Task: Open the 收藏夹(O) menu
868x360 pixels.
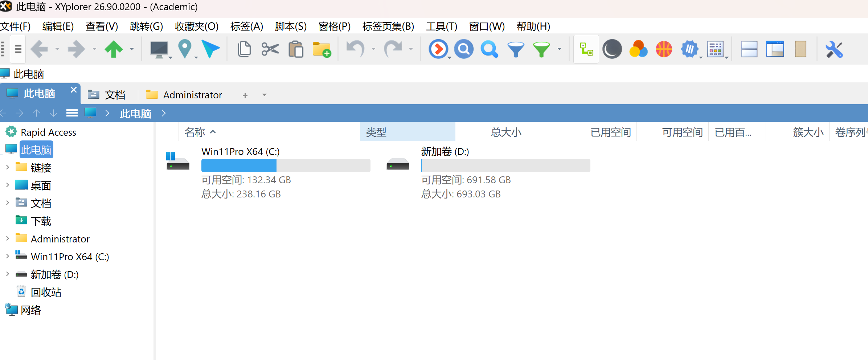Action: (197, 26)
